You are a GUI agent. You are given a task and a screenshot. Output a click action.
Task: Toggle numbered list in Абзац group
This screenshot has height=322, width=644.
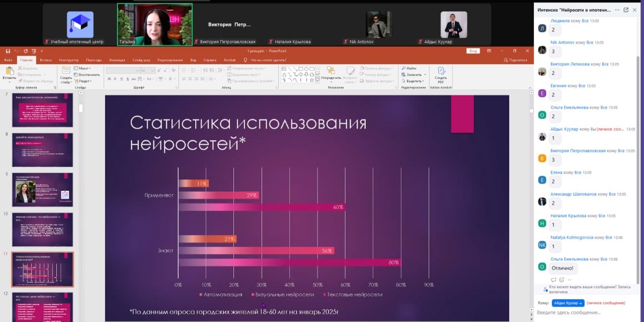pyautogui.click(x=194, y=70)
